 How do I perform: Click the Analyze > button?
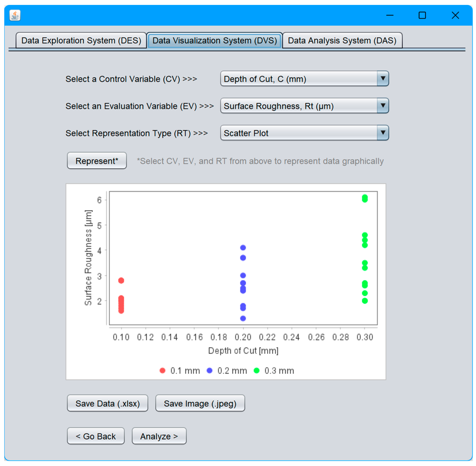pos(159,436)
